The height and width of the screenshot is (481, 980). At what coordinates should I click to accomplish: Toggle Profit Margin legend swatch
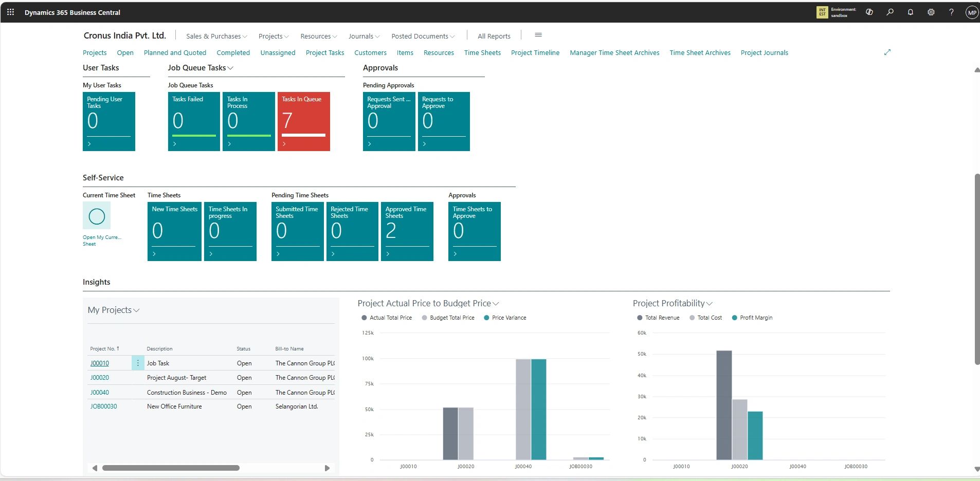(734, 318)
